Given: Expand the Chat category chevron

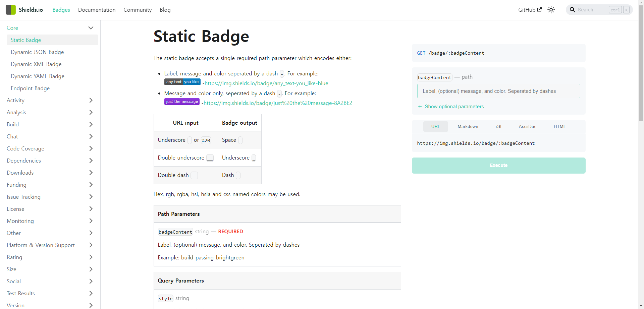Looking at the screenshot, I should coord(91,136).
